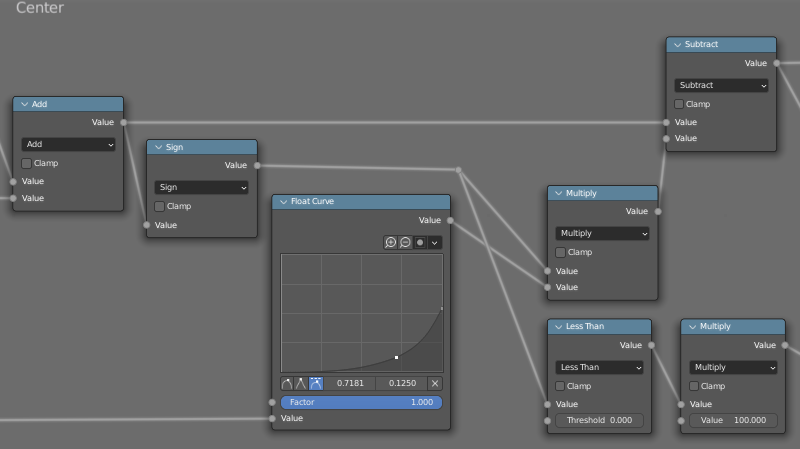This screenshot has height=449, width=800.
Task: Set curve handle type to Vector
Action: coord(302,383)
